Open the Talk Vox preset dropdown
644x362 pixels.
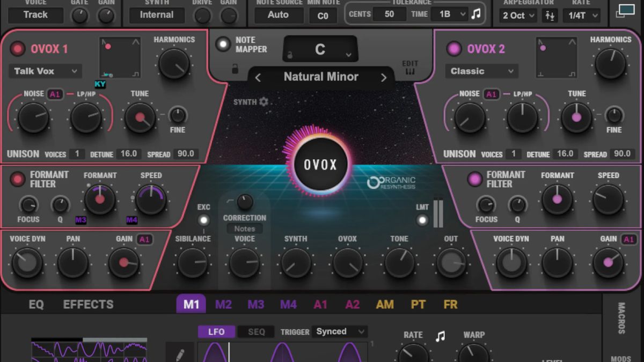[x=45, y=71]
